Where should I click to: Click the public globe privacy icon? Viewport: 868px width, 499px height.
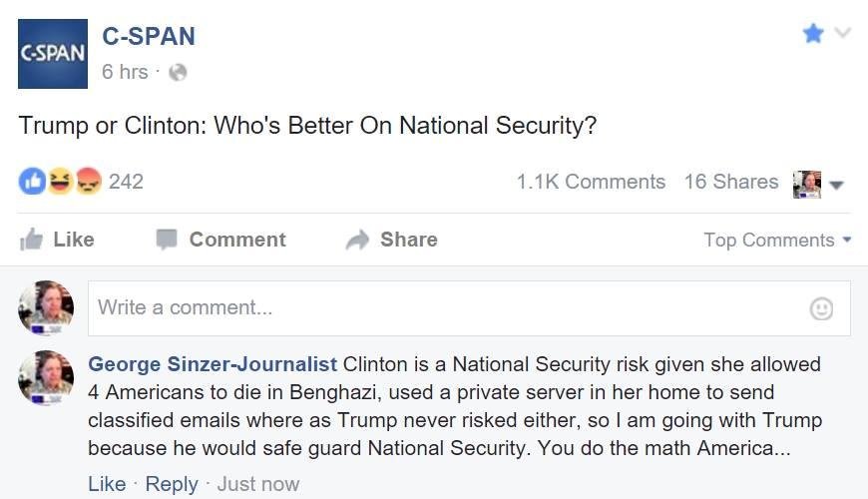coord(178,73)
